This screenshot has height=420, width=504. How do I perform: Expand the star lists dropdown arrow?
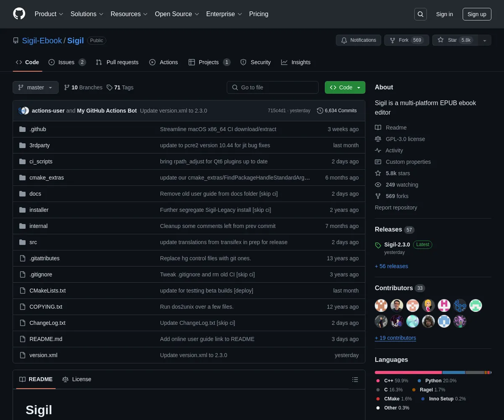click(485, 40)
